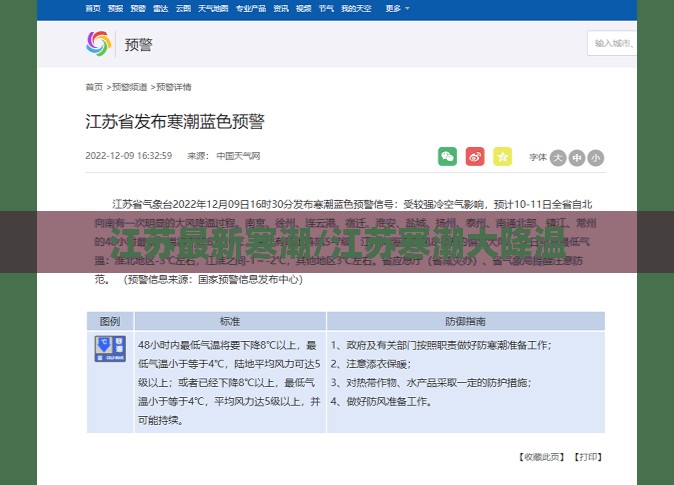Image resolution: width=674 pixels, height=485 pixels.
Task: Click the China Weather colorful swirl logo
Action: [x=98, y=44]
